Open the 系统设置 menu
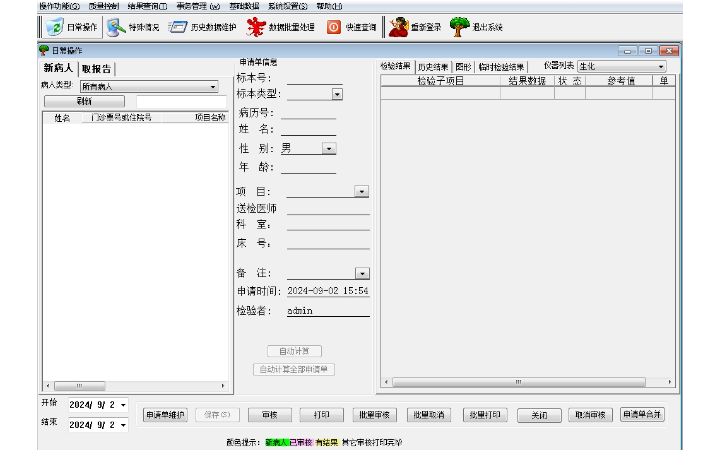This screenshot has height=450, width=720. [287, 6]
